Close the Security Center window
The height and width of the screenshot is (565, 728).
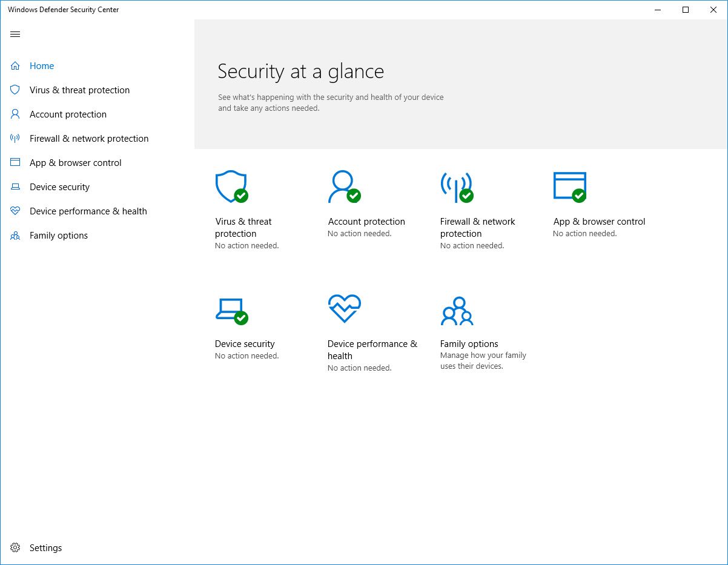(713, 10)
